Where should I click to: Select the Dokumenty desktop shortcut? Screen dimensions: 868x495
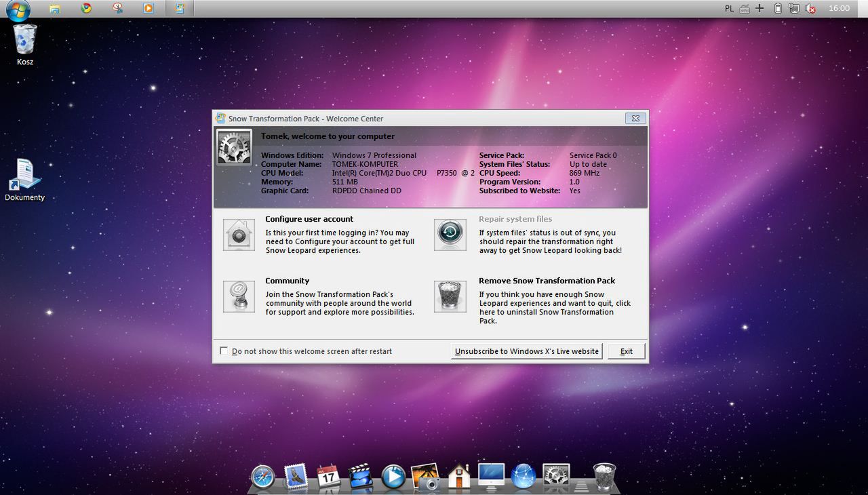[x=25, y=180]
